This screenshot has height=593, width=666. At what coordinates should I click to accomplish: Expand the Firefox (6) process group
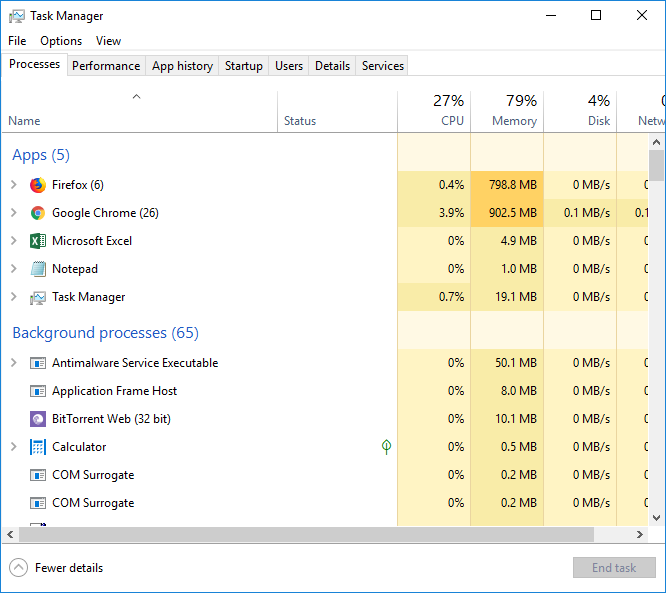click(x=14, y=185)
